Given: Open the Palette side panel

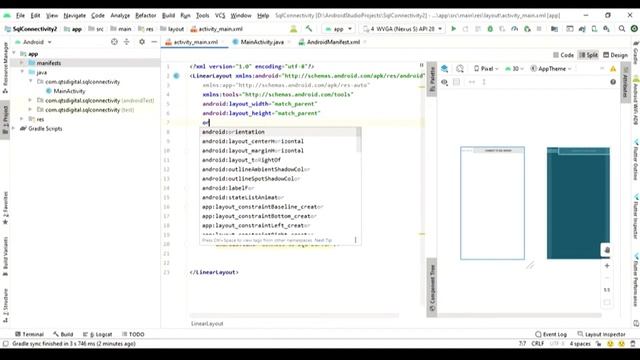Looking at the screenshot, I should (x=432, y=79).
